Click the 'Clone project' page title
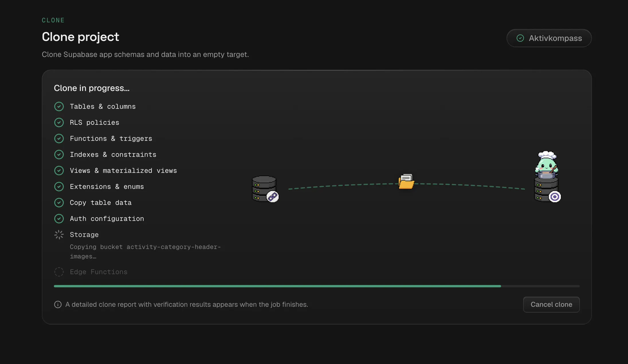628x364 pixels. (81, 37)
